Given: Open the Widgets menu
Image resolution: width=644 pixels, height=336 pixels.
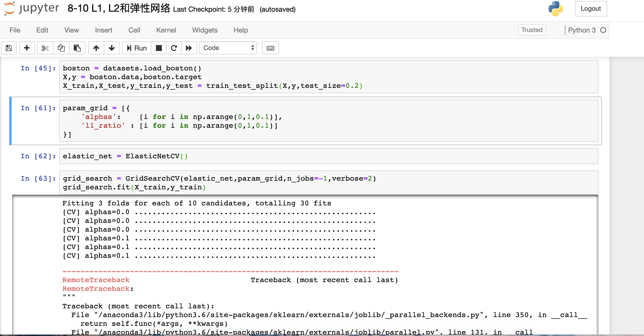Looking at the screenshot, I should coord(205,30).
